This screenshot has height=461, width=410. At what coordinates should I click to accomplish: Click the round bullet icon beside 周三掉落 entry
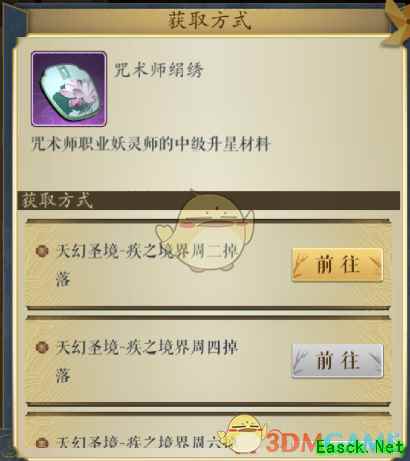tap(42, 251)
